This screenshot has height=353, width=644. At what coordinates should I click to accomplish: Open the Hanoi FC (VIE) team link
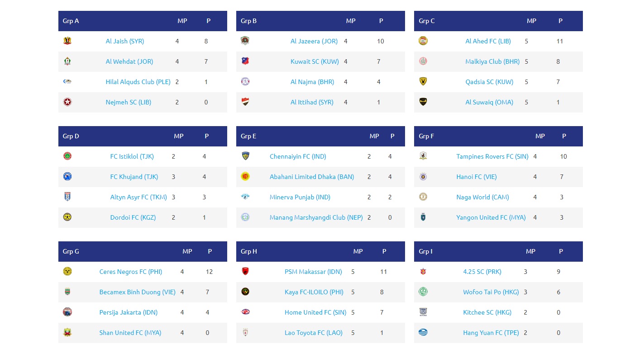coord(477,177)
